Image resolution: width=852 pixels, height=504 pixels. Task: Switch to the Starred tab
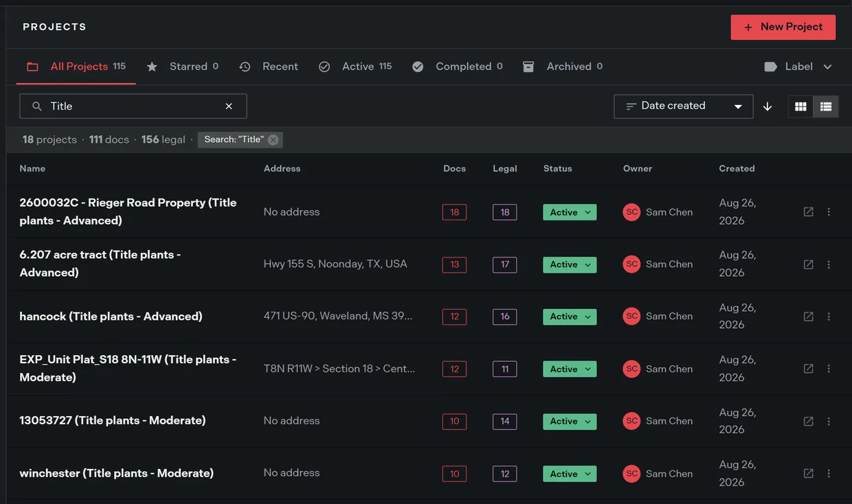(182, 67)
